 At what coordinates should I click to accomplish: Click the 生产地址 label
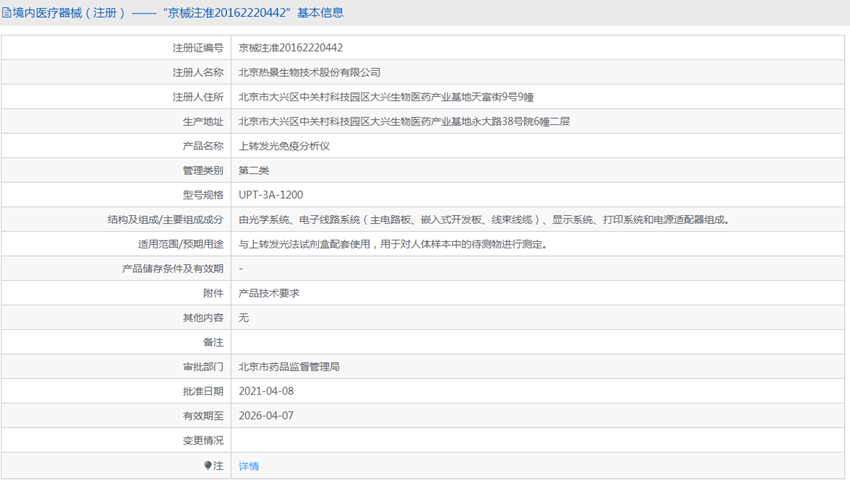click(x=203, y=121)
